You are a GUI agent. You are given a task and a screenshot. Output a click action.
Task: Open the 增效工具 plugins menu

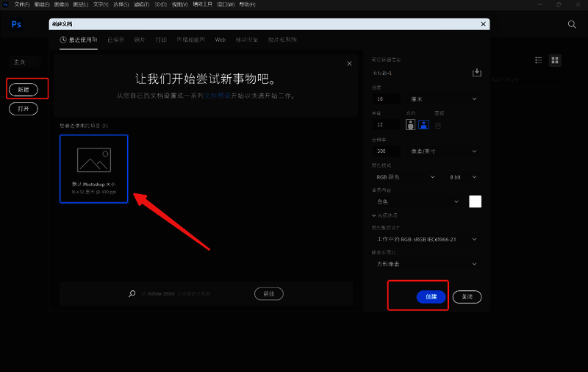(x=203, y=4)
